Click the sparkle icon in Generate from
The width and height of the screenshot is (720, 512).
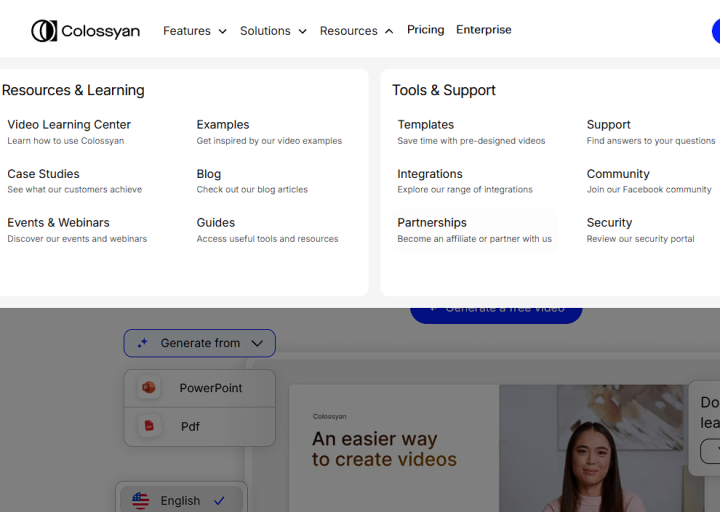point(143,343)
